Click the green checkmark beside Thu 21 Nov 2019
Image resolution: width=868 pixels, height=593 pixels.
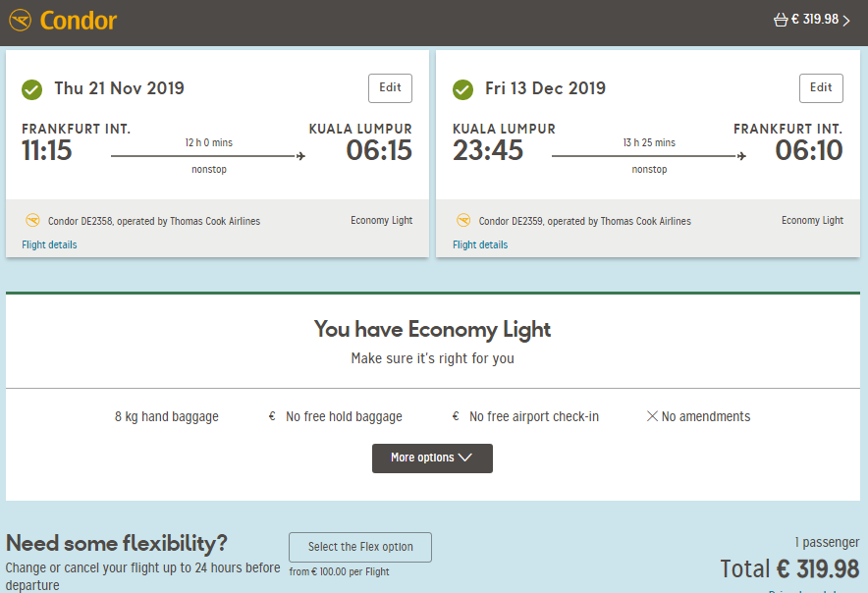pos(32,89)
